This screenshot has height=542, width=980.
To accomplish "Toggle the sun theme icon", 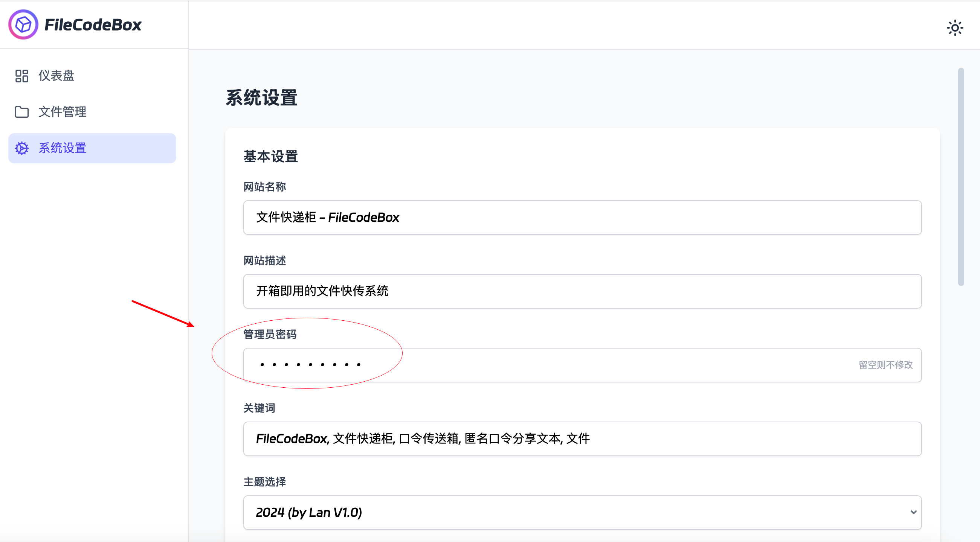I will (x=954, y=28).
